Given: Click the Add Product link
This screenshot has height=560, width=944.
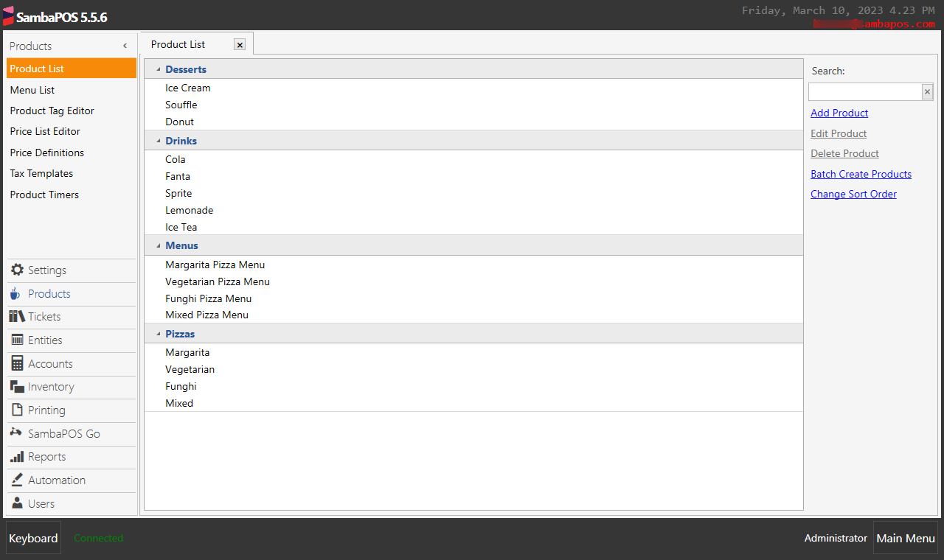Looking at the screenshot, I should 839,113.
